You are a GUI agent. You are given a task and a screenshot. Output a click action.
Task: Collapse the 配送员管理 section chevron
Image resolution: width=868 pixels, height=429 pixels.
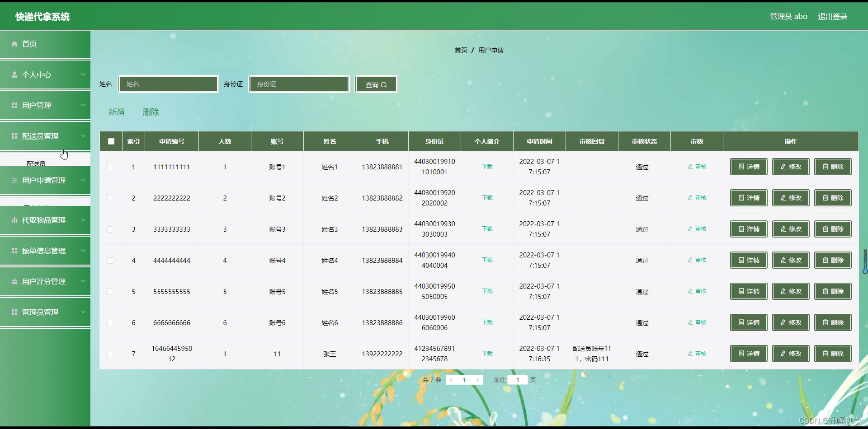(x=83, y=135)
